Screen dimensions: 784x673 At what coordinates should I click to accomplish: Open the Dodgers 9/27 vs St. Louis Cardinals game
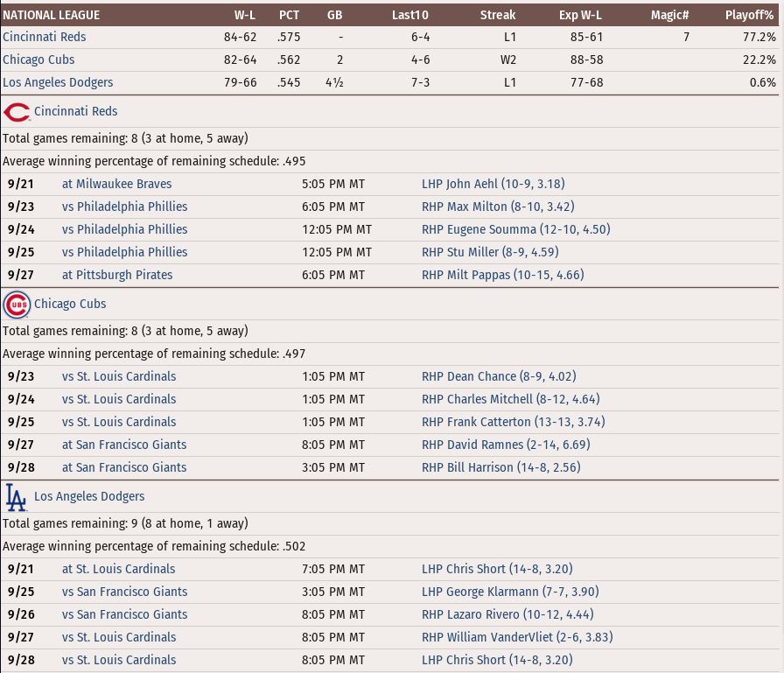point(119,637)
